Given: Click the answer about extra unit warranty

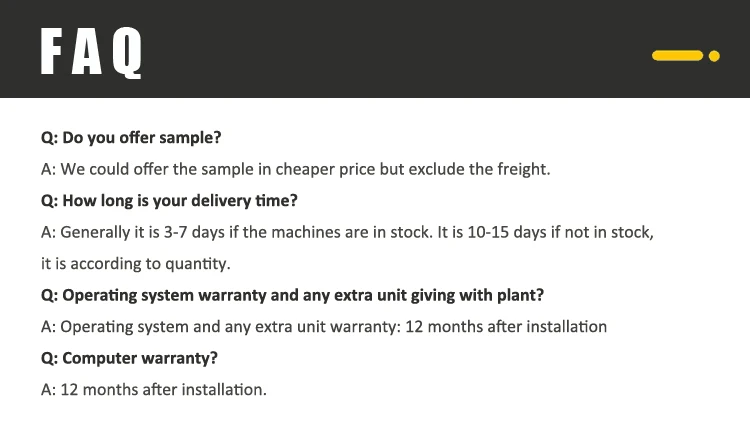Looking at the screenshot, I should (x=323, y=326).
